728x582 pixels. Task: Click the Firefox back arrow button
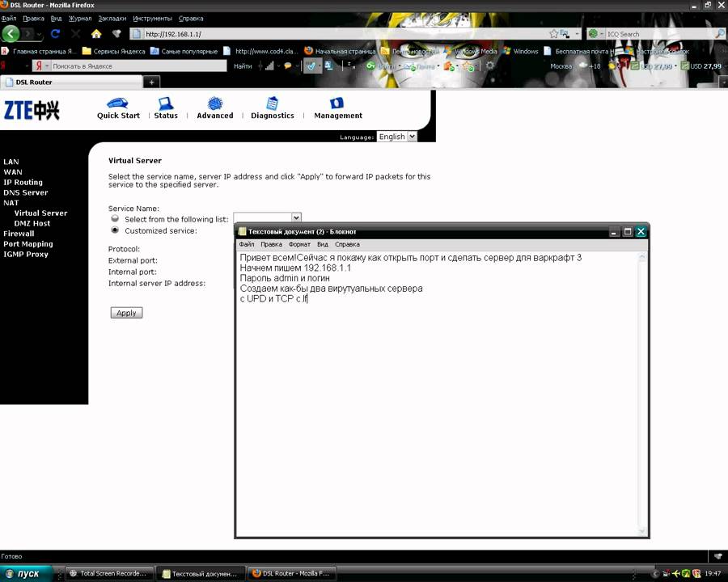pyautogui.click(x=11, y=34)
